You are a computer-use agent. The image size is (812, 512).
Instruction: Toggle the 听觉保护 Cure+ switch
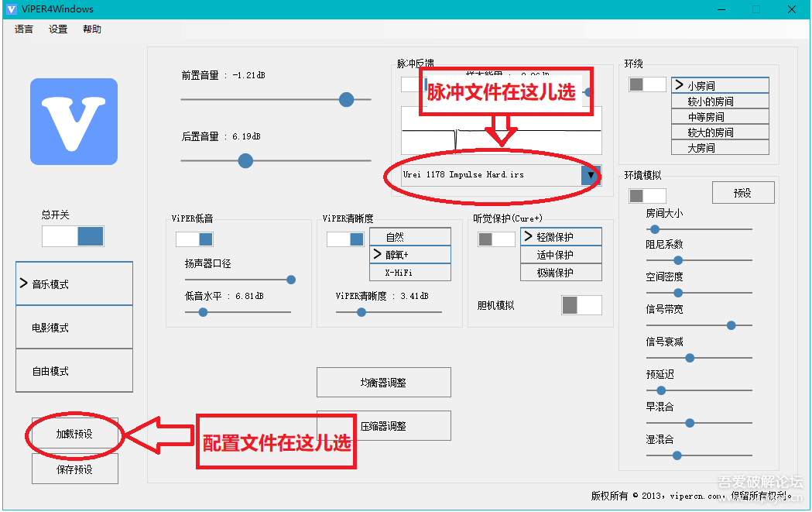click(x=496, y=239)
